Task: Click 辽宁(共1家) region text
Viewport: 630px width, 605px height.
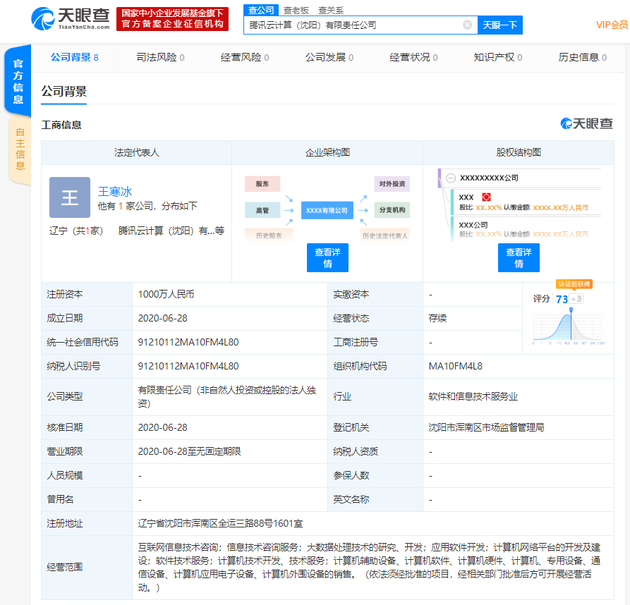Action: [x=76, y=231]
